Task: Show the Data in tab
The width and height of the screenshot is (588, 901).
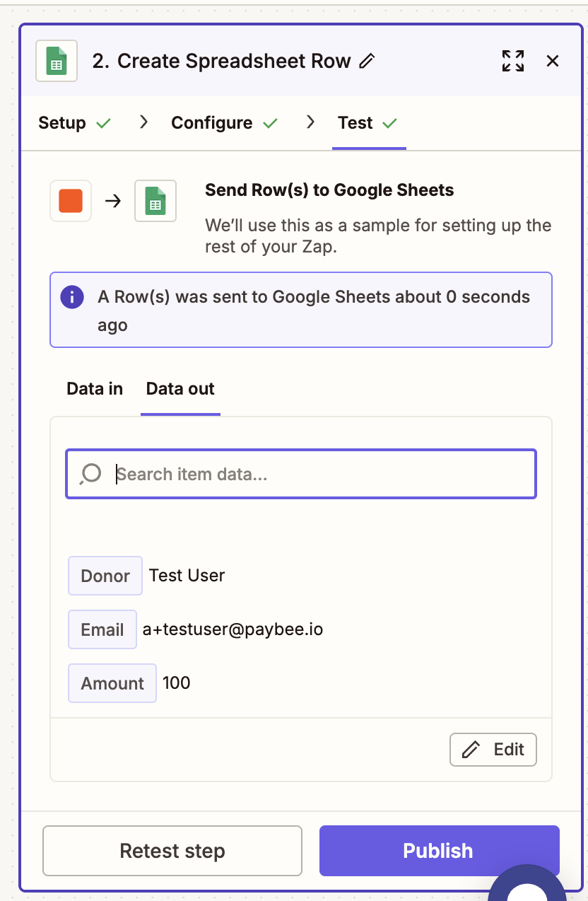Action: [x=95, y=389]
